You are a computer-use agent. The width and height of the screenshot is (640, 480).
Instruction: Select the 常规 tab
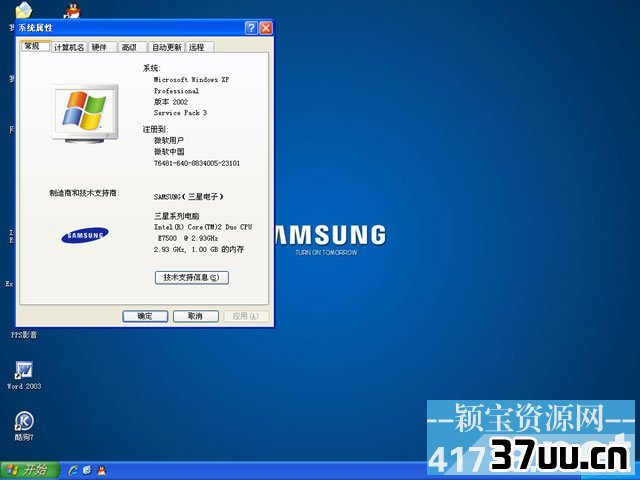pyautogui.click(x=36, y=46)
